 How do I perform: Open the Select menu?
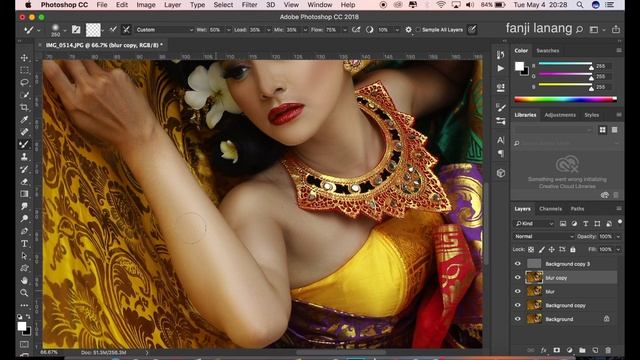(x=223, y=5)
